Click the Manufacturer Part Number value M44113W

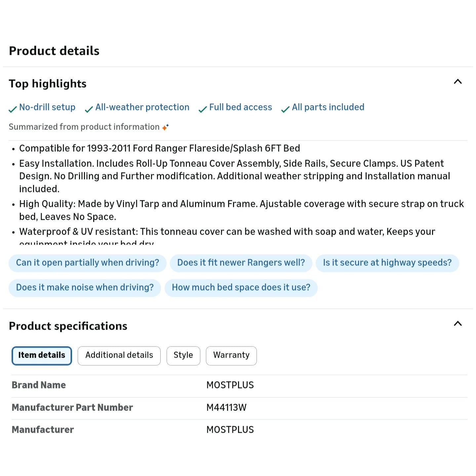226,408
